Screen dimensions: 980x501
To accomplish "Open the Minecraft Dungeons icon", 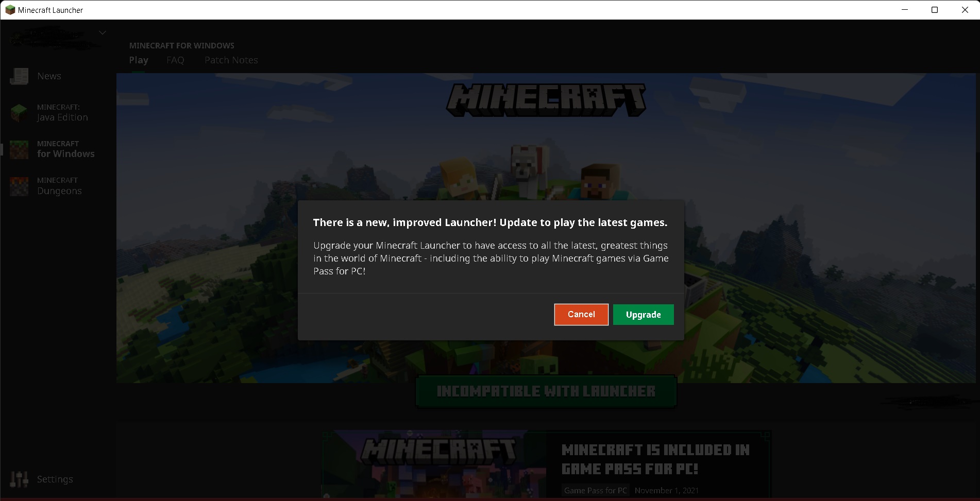I will coord(19,186).
